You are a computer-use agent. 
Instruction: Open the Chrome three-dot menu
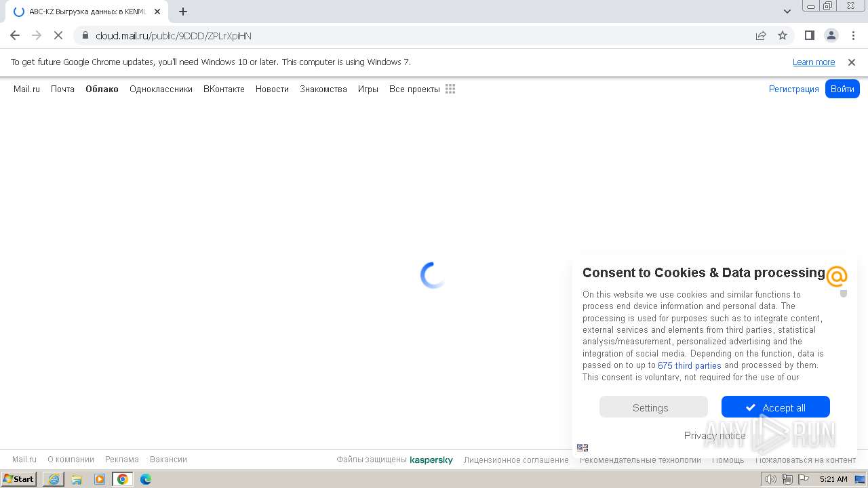tap(853, 35)
